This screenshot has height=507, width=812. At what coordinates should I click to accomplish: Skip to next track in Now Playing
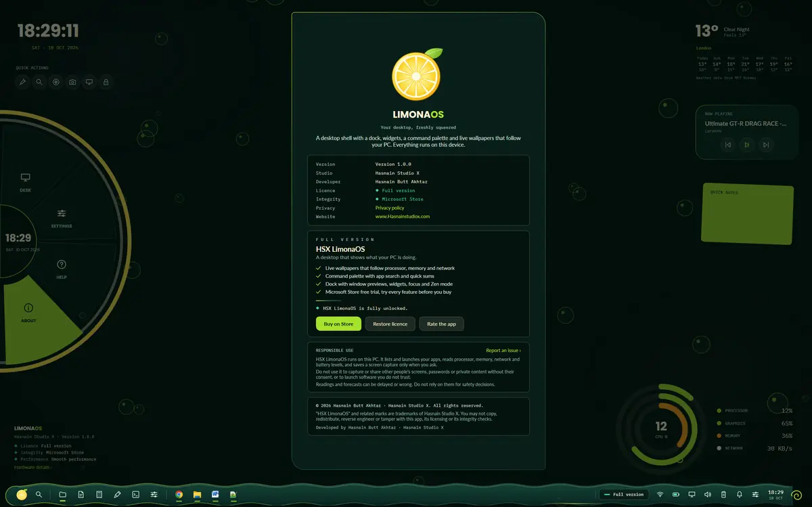tap(766, 145)
